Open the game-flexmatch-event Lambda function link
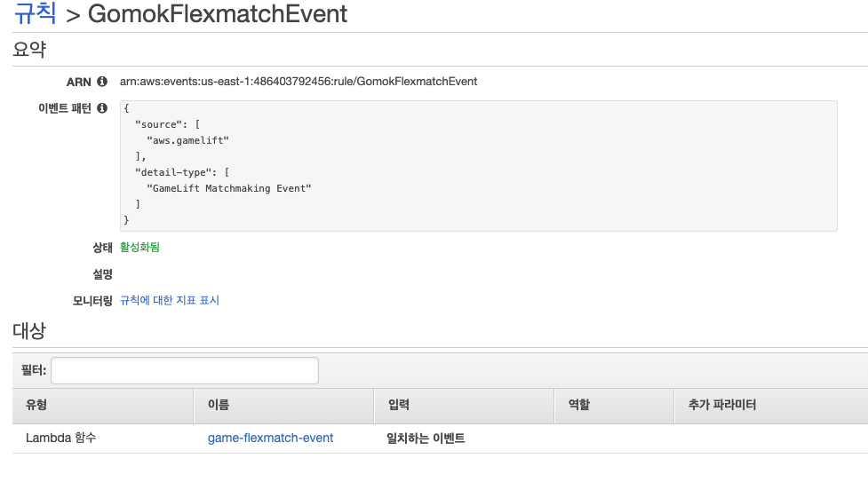This screenshot has height=482, width=868. tap(270, 438)
